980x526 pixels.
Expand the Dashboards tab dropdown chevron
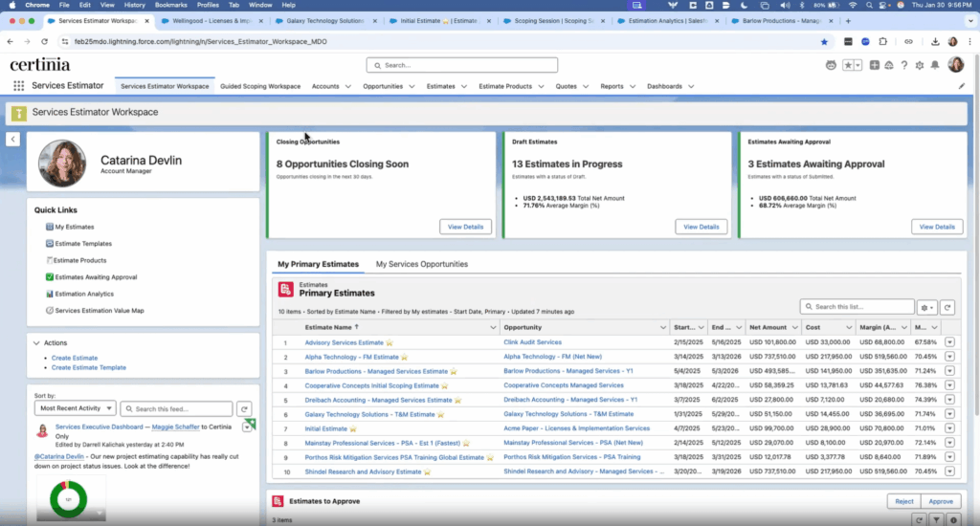691,87
